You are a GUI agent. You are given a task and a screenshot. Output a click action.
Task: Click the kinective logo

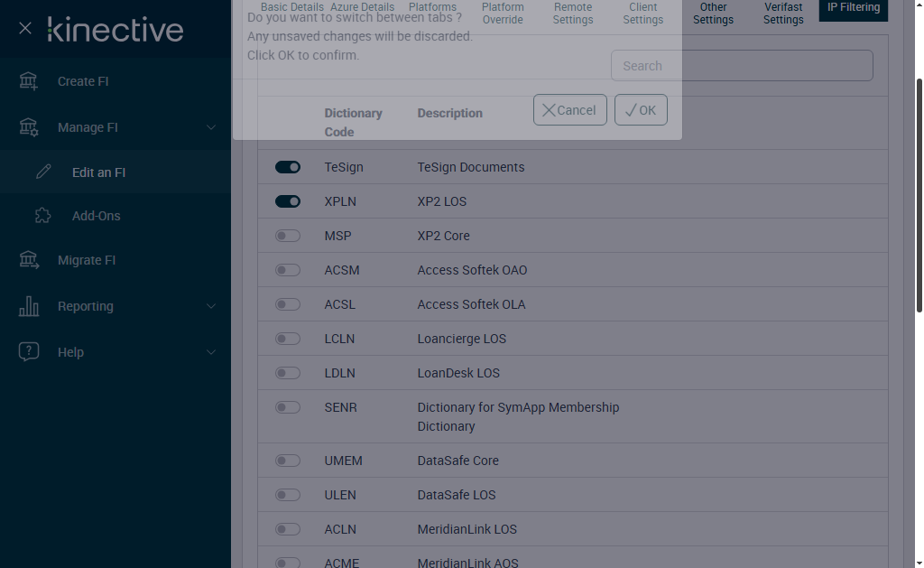click(115, 30)
